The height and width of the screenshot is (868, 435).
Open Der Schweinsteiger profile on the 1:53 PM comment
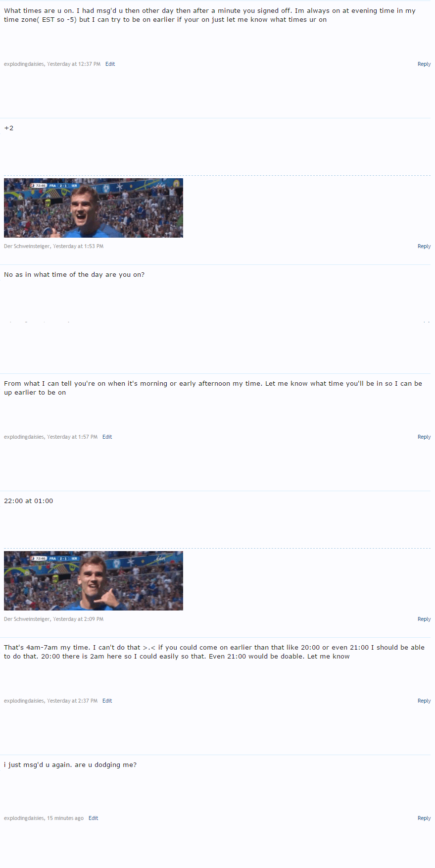27,246
